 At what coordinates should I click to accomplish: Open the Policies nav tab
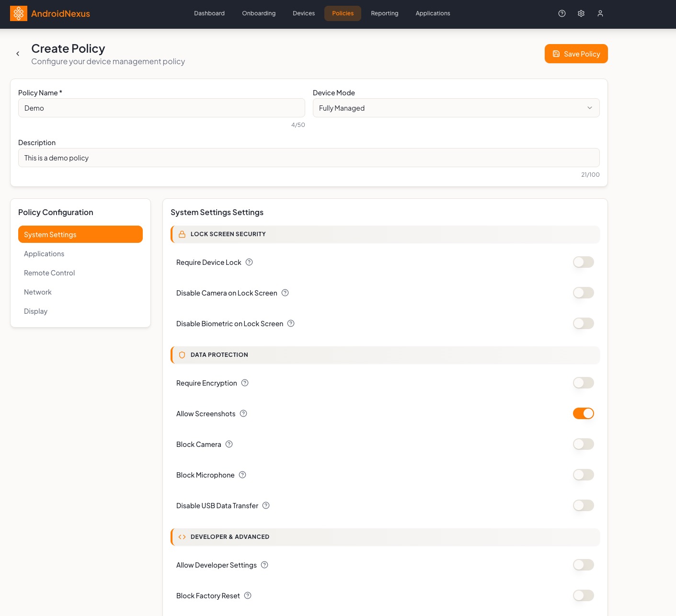(x=343, y=13)
